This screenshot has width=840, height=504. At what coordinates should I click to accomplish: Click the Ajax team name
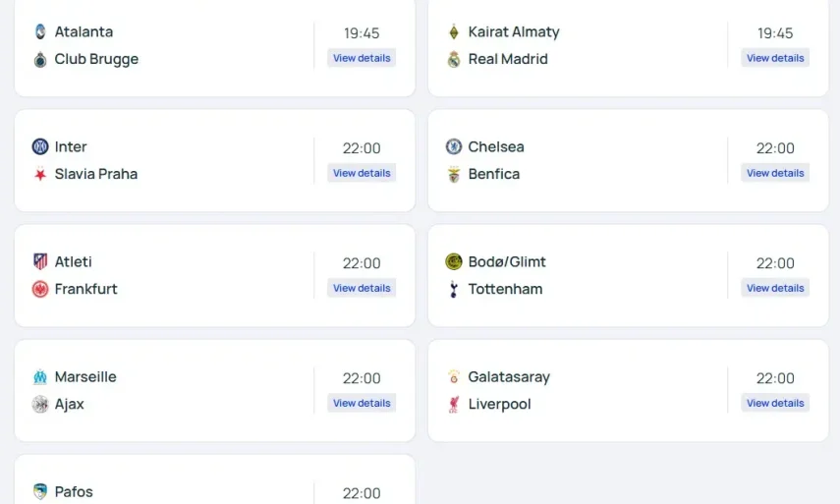coord(70,404)
